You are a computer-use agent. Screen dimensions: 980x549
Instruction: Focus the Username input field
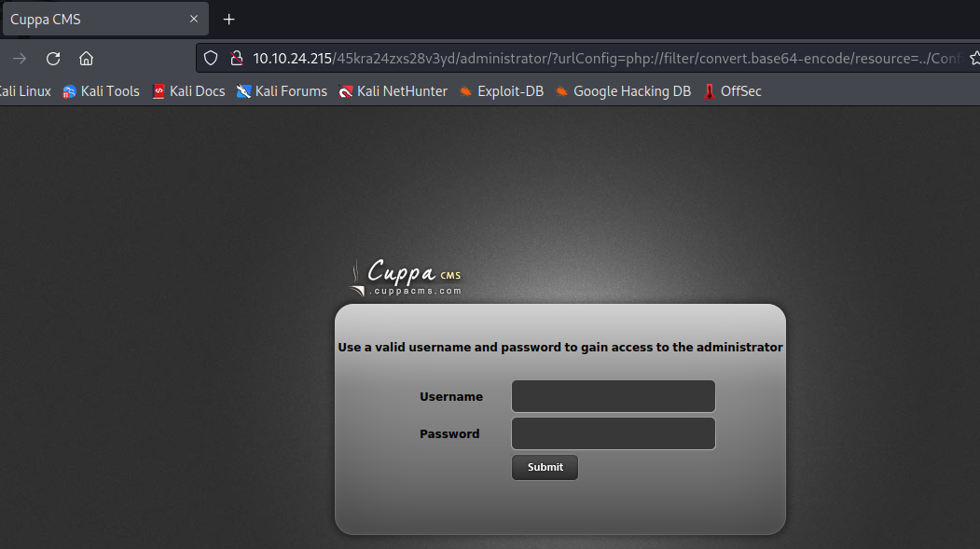614,396
